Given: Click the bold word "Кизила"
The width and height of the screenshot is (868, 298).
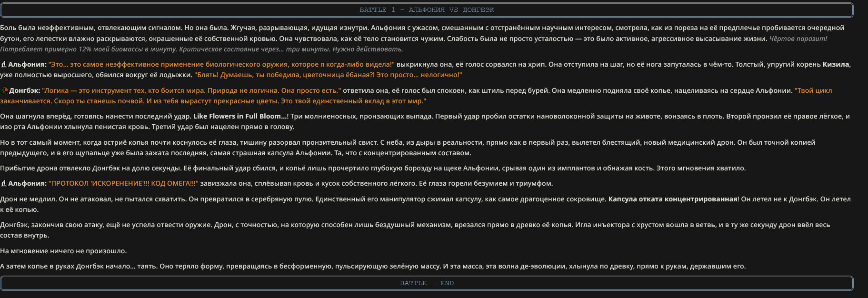Looking at the screenshot, I should [x=836, y=64].
